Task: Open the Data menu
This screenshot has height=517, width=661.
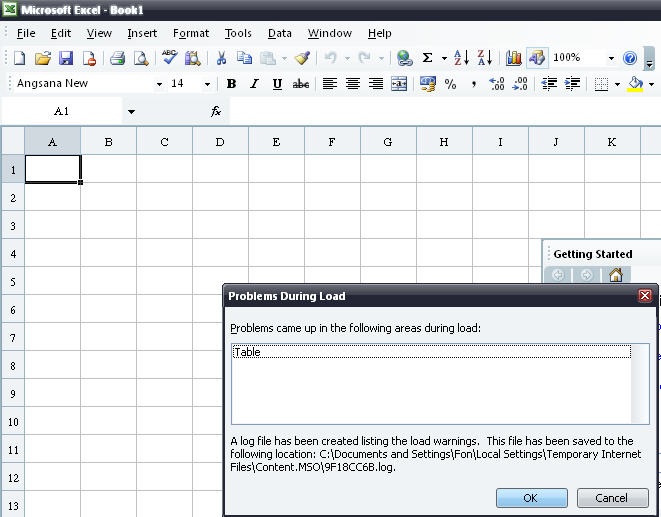Action: pos(280,33)
